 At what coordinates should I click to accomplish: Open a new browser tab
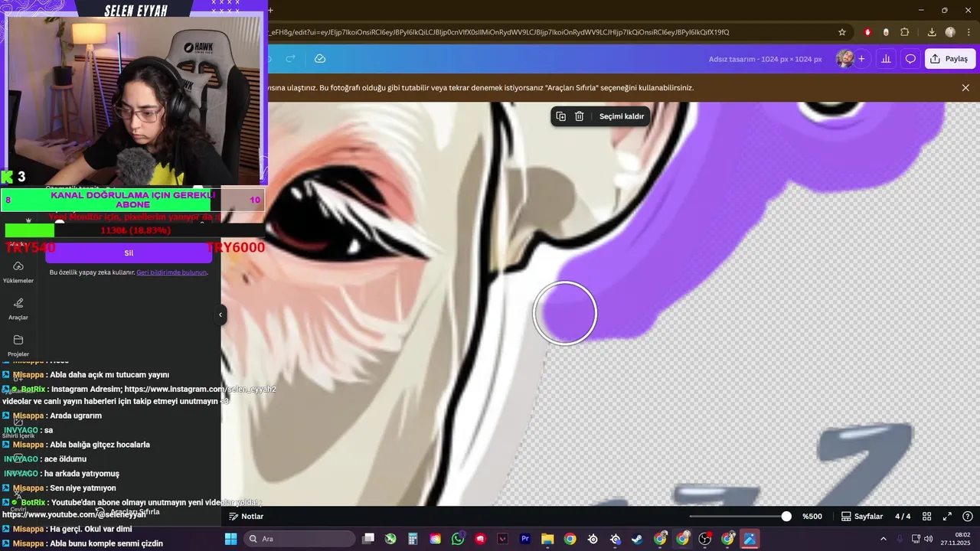270,10
